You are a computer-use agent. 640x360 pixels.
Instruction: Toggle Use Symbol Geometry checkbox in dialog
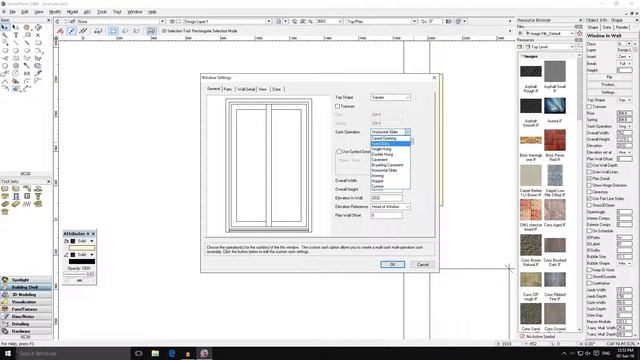coord(339,151)
